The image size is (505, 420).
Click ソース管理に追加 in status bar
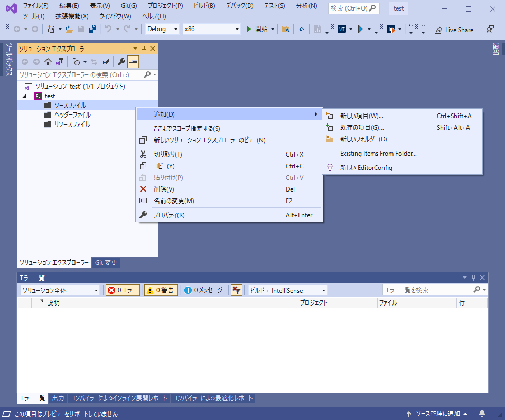coord(436,414)
